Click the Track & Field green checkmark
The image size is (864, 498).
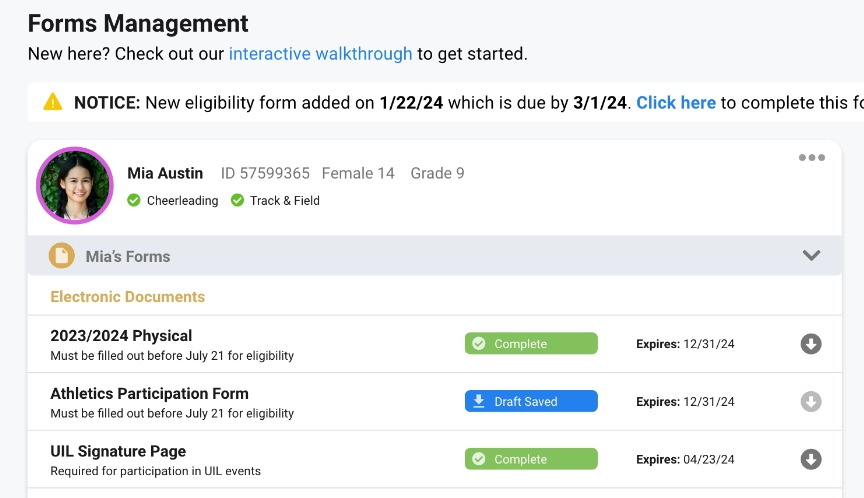coord(237,201)
